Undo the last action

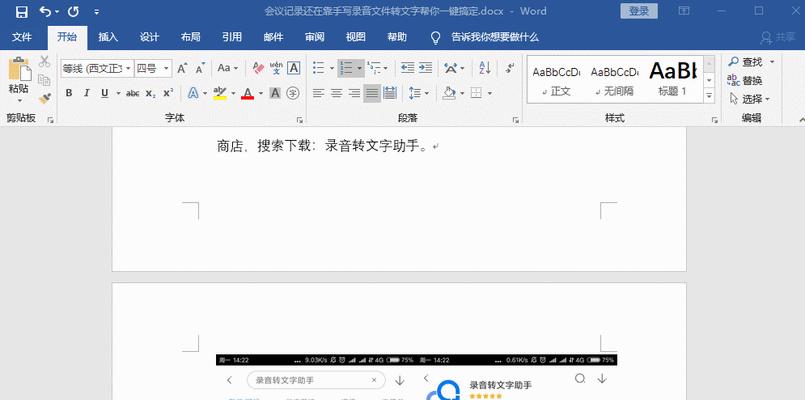46,11
